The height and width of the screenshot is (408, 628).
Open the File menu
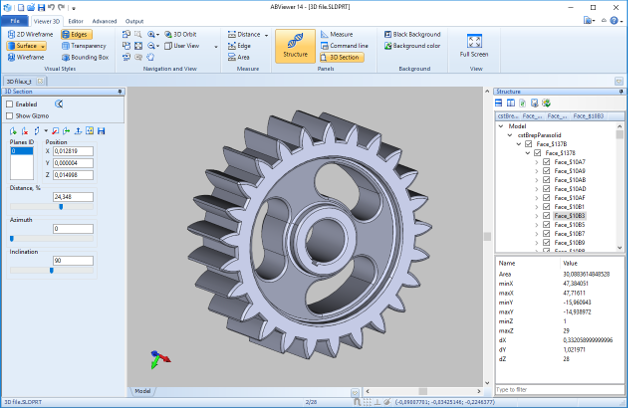[x=15, y=20]
